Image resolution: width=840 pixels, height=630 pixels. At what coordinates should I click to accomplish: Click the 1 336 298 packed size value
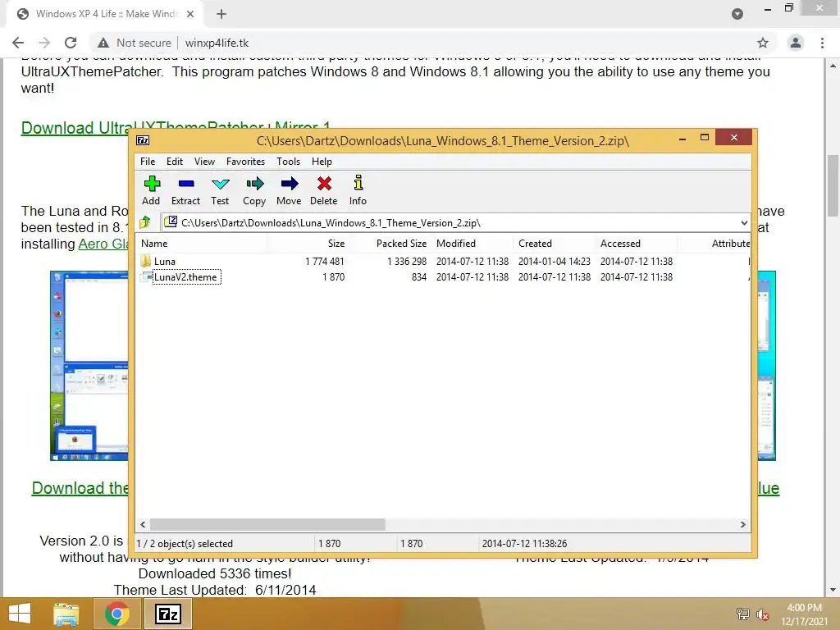click(407, 262)
